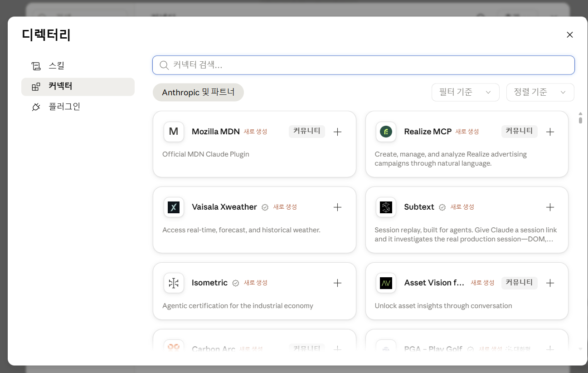Add the Asset Vision connector
This screenshot has height=373, width=588.
550,283
